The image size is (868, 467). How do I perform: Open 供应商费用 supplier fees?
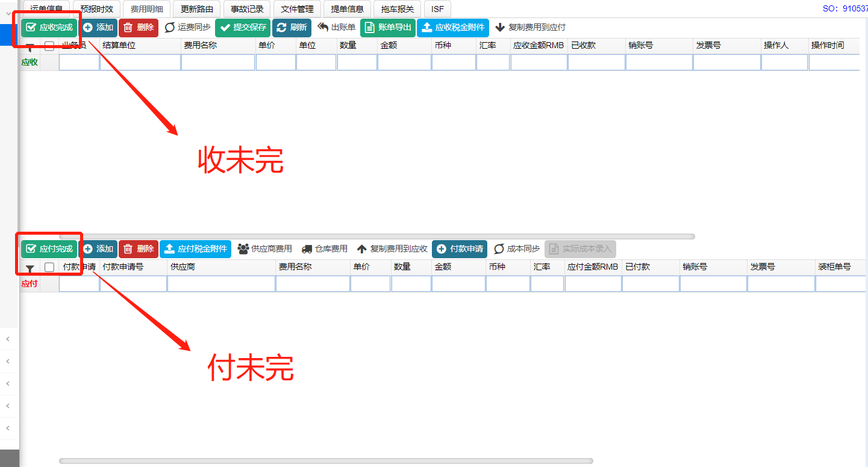265,249
